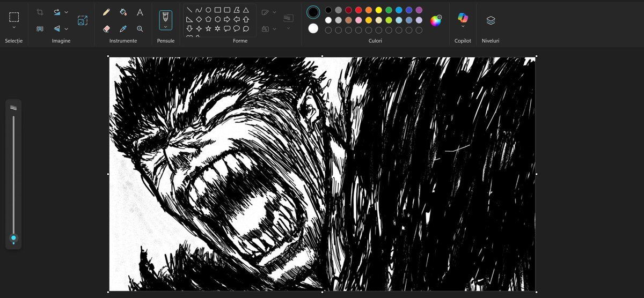Expand the shape outline style dropdown
This screenshot has height=298, width=644.
275,12
